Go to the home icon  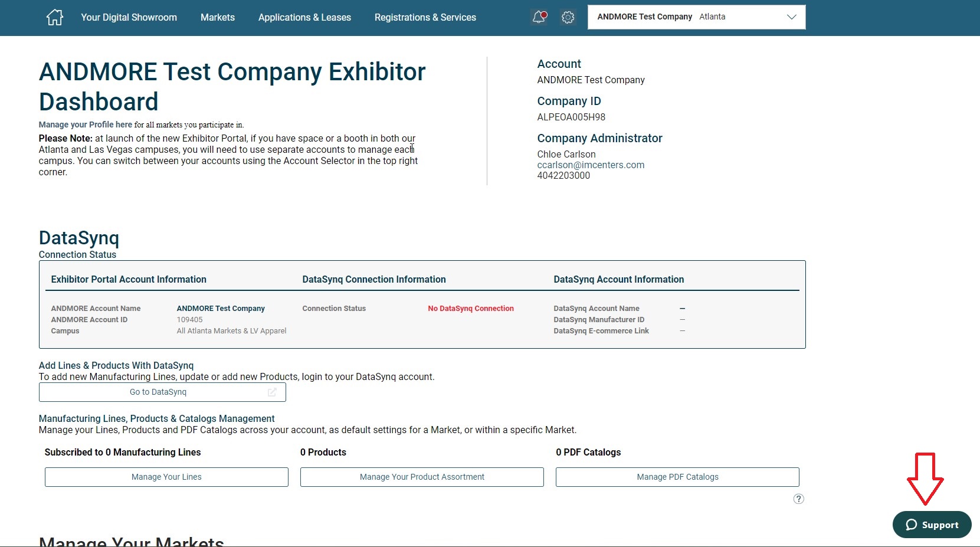point(54,17)
